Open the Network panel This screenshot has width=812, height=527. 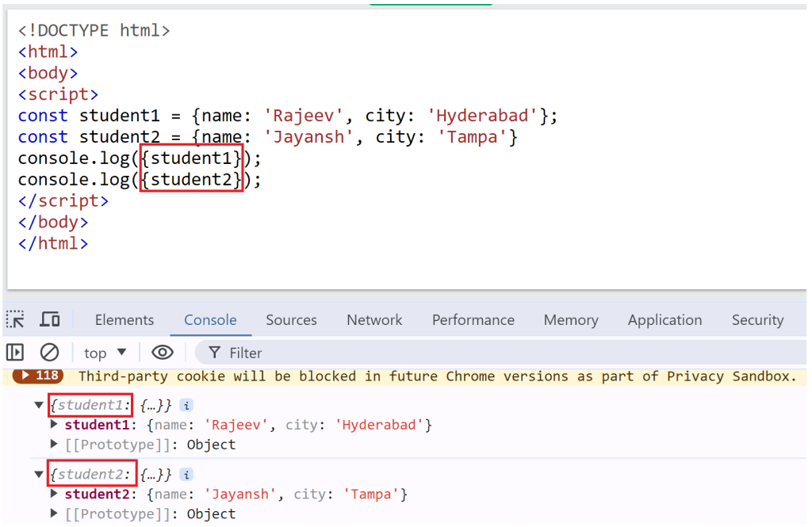point(374,319)
